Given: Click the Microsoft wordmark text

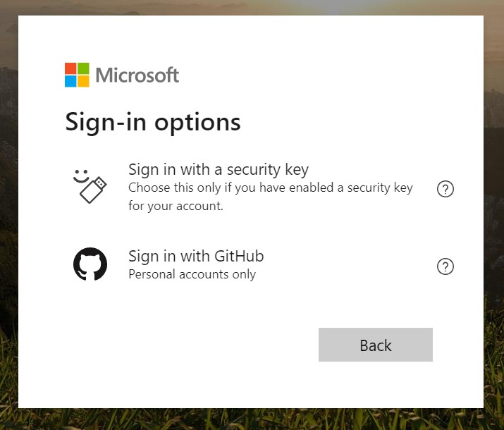Looking at the screenshot, I should 137,75.
